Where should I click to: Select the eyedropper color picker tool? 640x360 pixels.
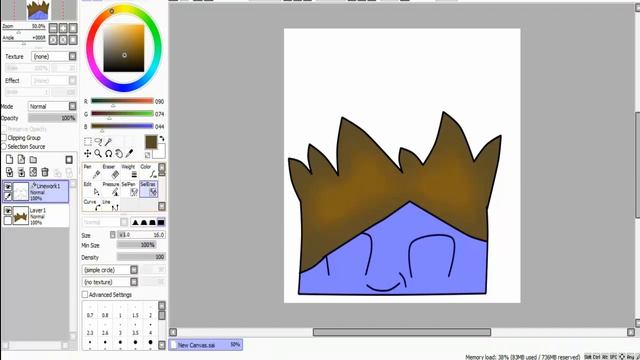tap(129, 153)
